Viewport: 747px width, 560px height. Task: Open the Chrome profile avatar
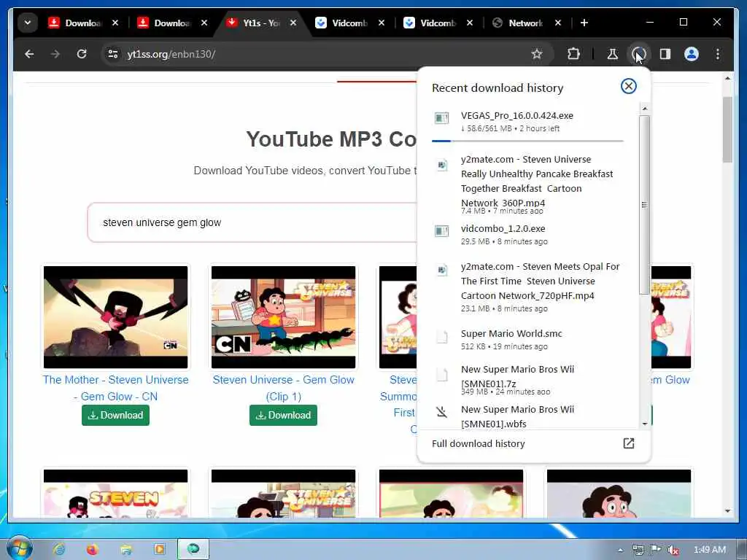692,54
